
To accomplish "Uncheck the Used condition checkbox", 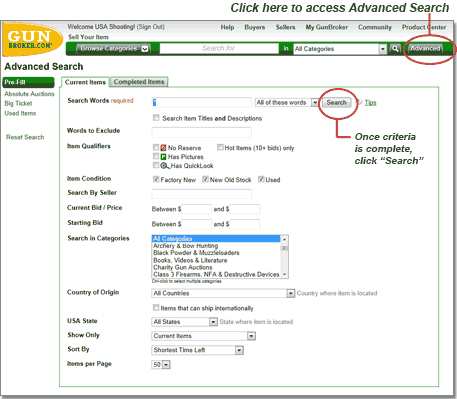I will (x=261, y=179).
